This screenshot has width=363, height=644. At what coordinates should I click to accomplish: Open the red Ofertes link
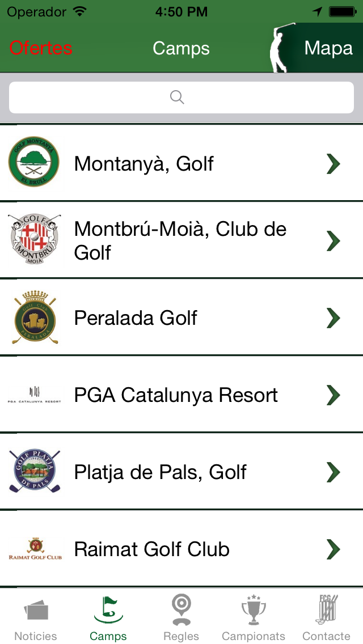[40, 48]
